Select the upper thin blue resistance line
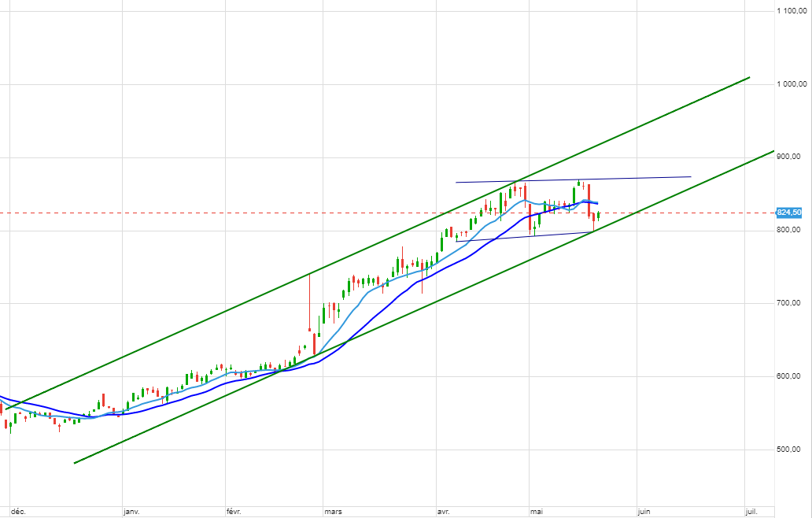 [629, 178]
